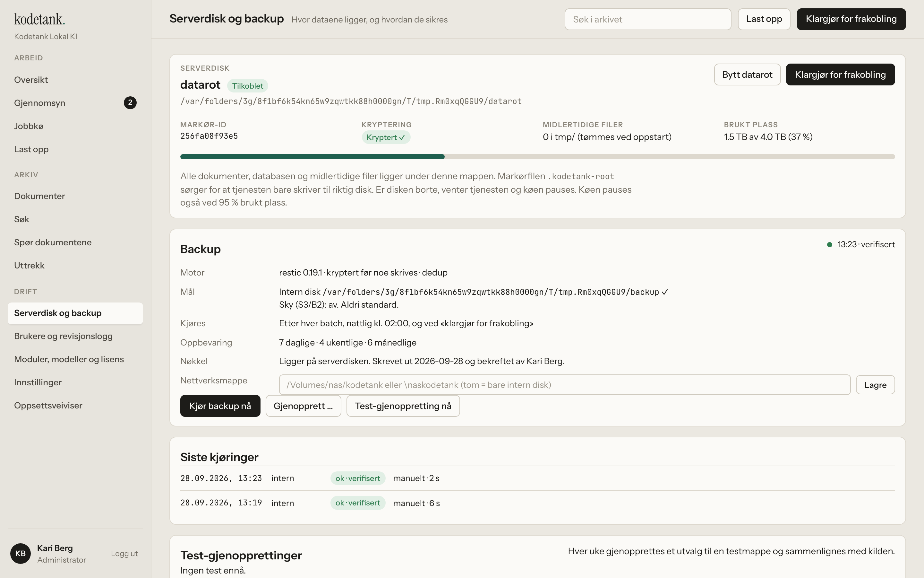The height and width of the screenshot is (578, 924).
Task: Open Jobbkø in sidebar
Action: 75,126
